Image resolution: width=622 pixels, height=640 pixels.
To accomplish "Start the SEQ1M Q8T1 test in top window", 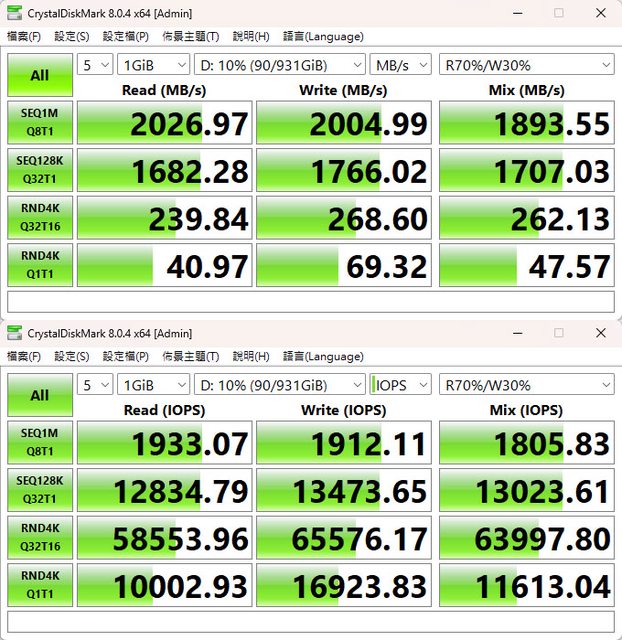I will pyautogui.click(x=39, y=123).
